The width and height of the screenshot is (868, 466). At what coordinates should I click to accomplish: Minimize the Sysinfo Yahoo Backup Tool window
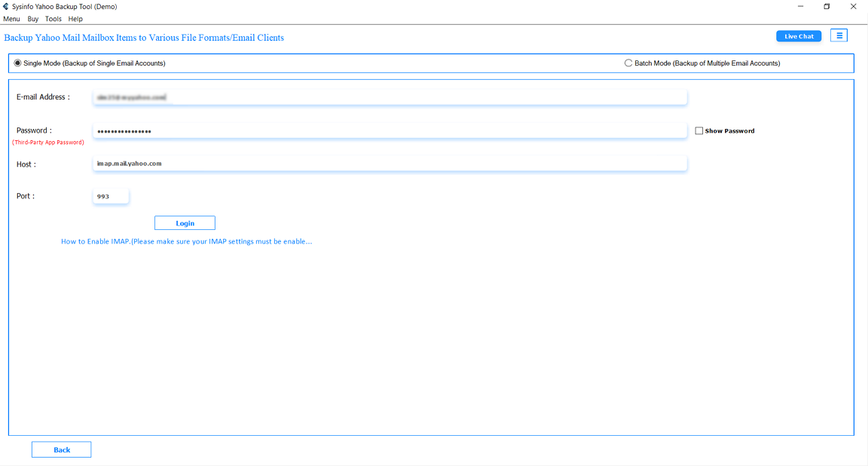[800, 7]
